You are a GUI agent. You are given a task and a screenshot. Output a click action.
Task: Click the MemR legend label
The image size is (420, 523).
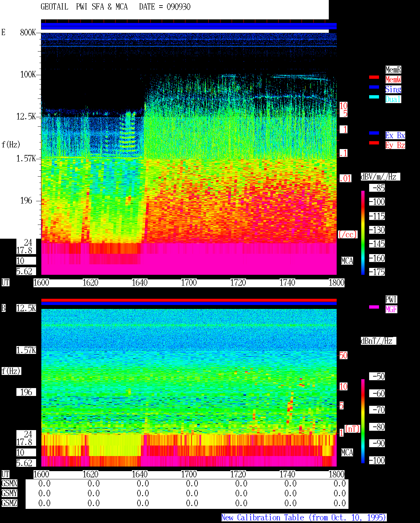[393, 70]
